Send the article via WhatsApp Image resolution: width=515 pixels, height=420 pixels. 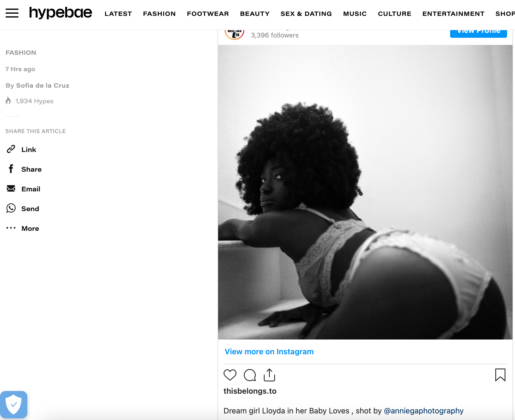pyautogui.click(x=22, y=209)
